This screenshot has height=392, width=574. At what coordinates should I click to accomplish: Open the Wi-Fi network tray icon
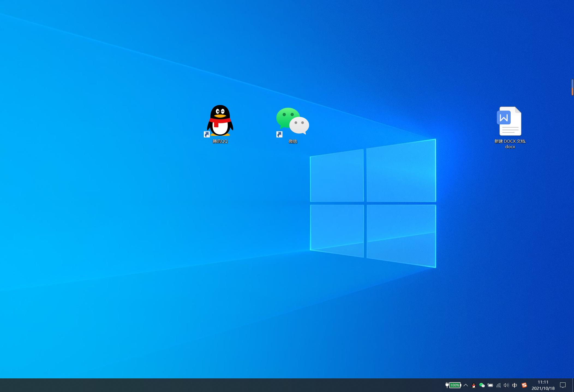[498, 385]
